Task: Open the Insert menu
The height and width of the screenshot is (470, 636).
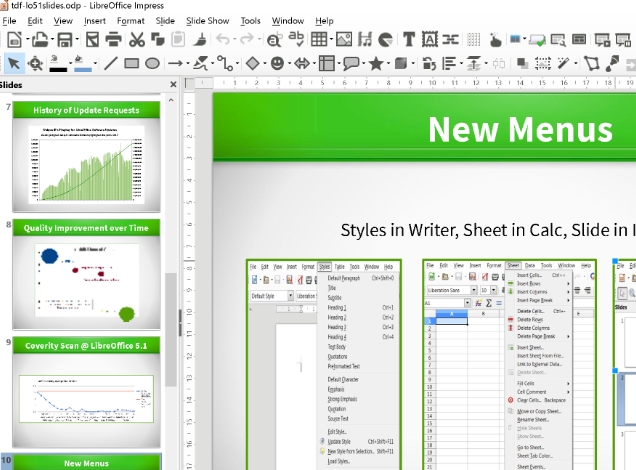Action: click(x=95, y=21)
